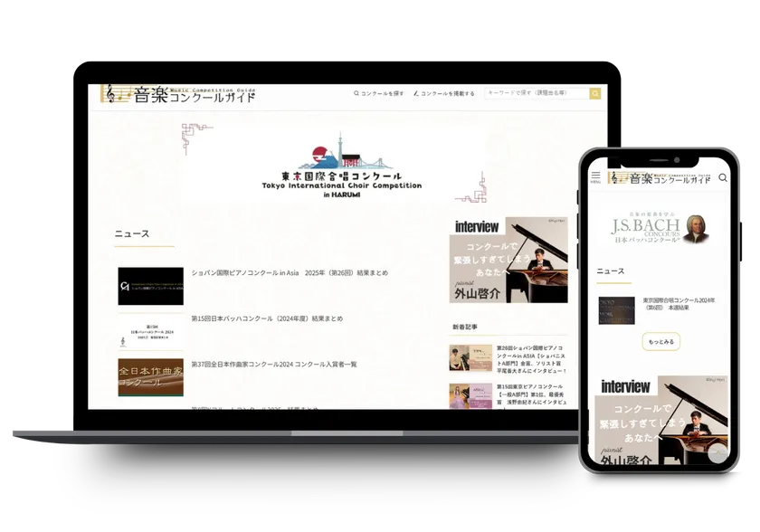760x532 pixels.
Task: Click the 全日本作曲家コンクール brown thumbnail
Action: 151,377
